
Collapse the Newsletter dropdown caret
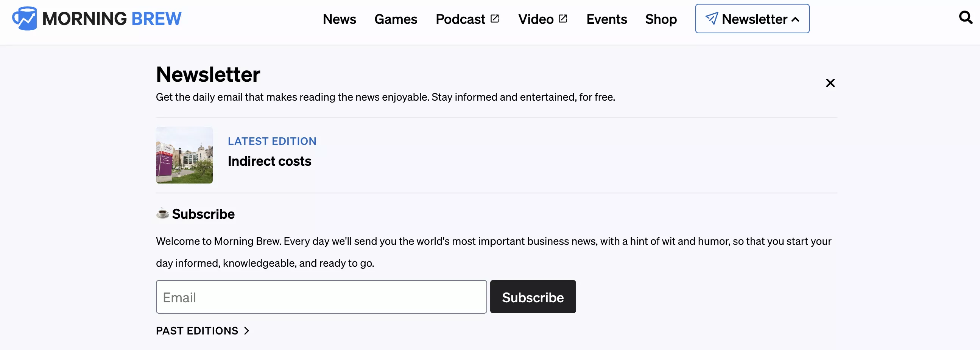795,19
